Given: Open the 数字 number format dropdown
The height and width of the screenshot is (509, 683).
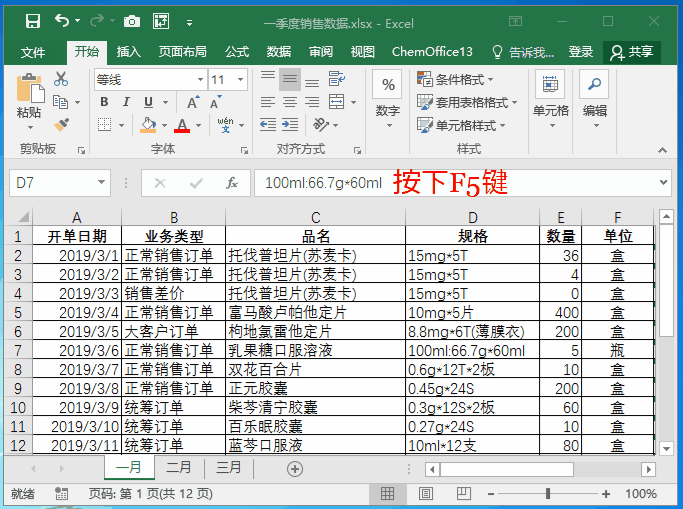Looking at the screenshot, I should (x=388, y=99).
